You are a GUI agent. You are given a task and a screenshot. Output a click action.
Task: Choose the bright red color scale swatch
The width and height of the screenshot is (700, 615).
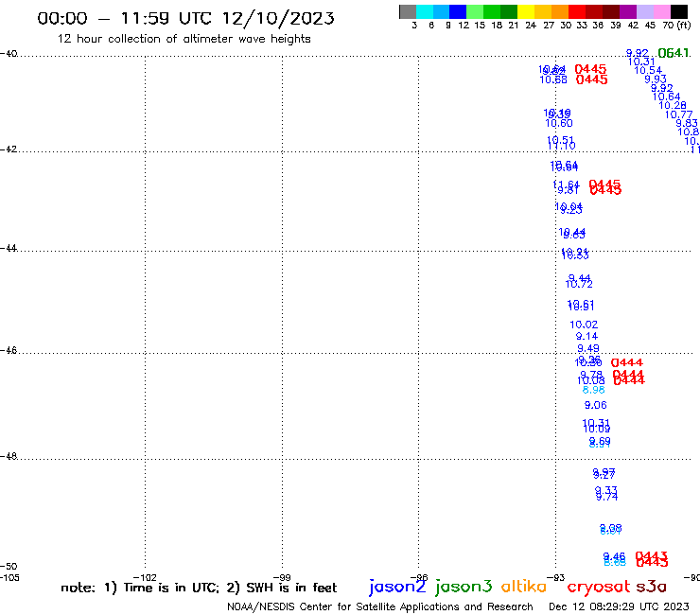(577, 11)
